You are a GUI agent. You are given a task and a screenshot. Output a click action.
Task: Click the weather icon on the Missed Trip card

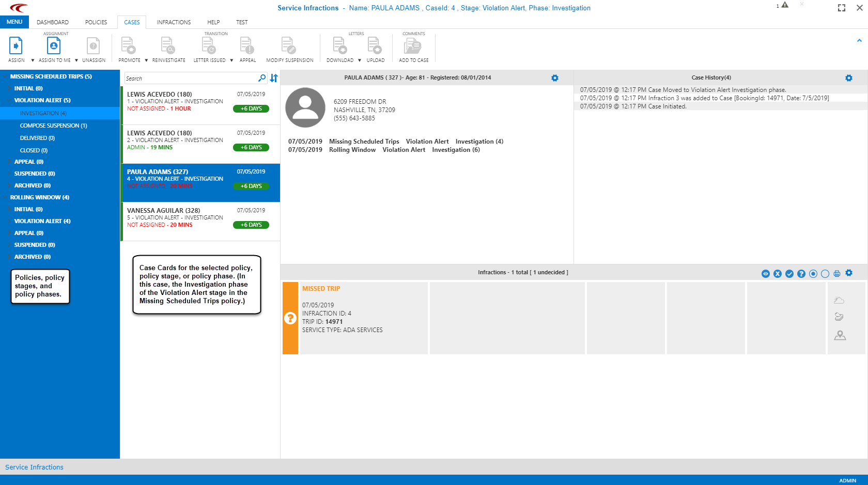840,300
